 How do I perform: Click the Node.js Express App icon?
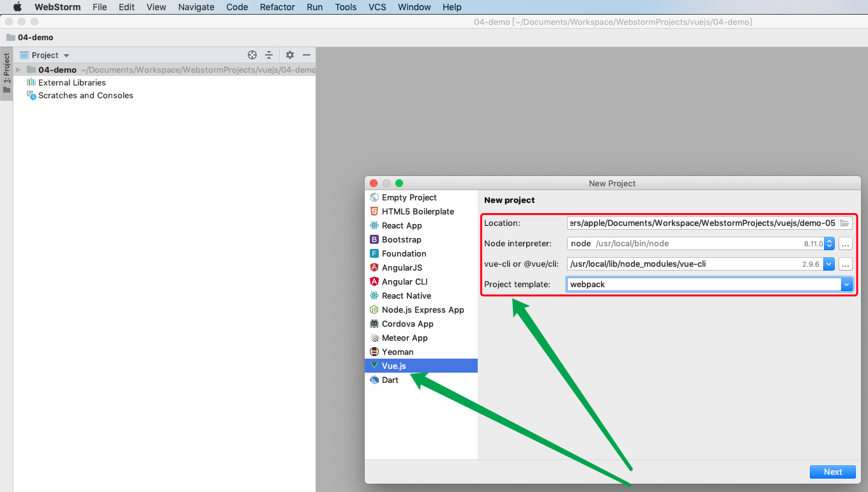(374, 309)
